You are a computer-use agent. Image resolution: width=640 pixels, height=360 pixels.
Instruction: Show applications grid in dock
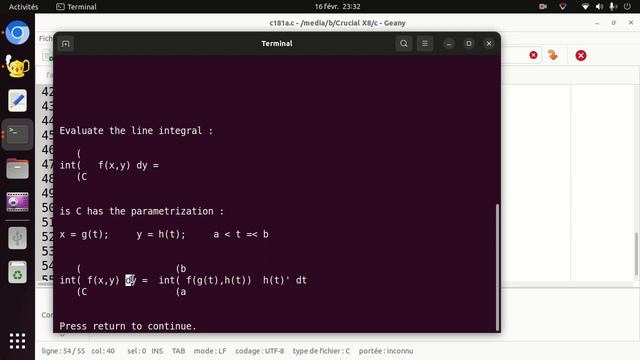point(17,341)
